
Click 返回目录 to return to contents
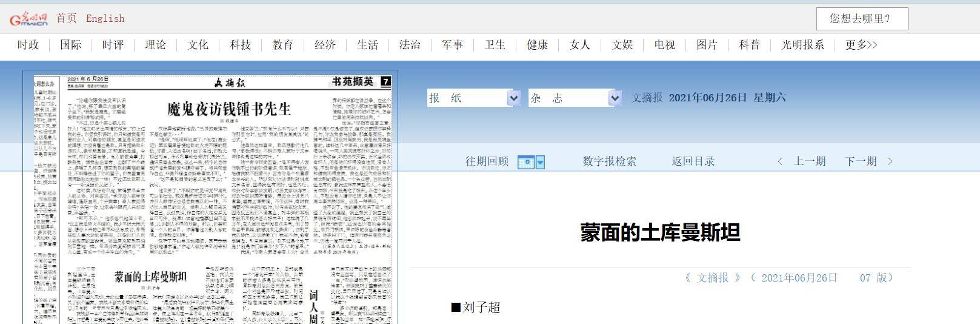click(693, 161)
